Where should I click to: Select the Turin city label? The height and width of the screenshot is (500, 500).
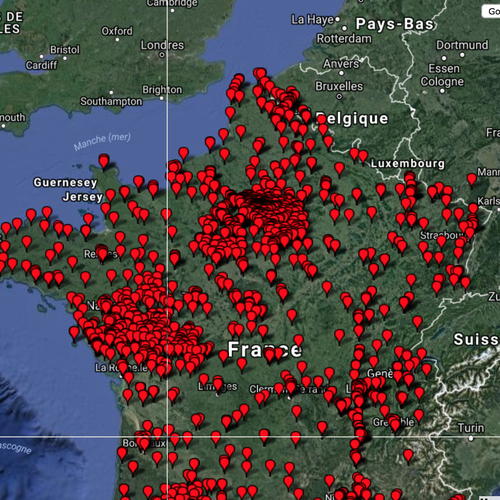pyautogui.click(x=471, y=428)
